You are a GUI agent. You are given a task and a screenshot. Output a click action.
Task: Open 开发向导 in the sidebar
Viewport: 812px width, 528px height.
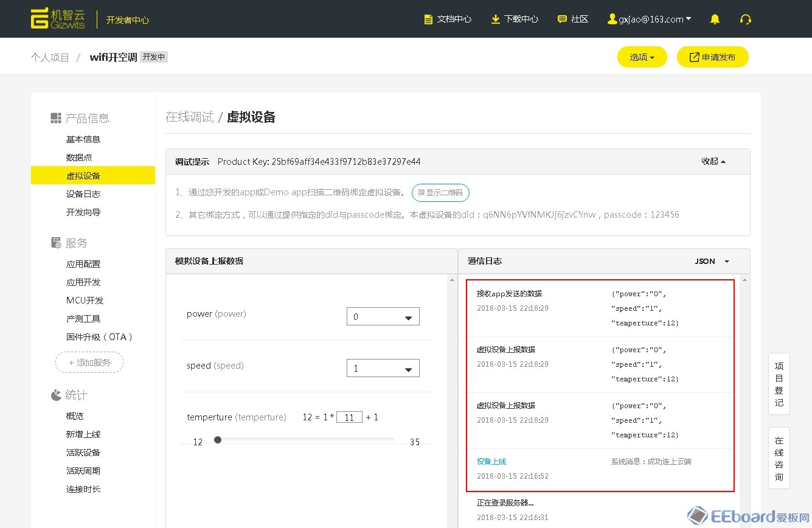tap(83, 212)
